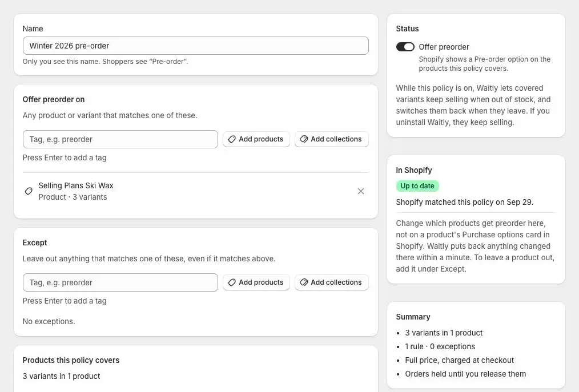Click 'Only you see this name' helper text
Screen dimensions: 579x392
click(x=105, y=62)
